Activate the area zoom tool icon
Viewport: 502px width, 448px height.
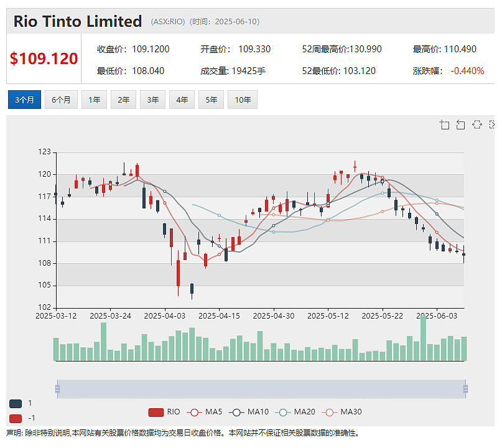click(444, 124)
